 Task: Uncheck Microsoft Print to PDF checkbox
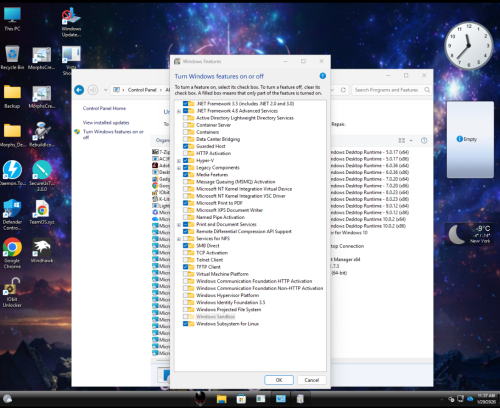(185, 203)
